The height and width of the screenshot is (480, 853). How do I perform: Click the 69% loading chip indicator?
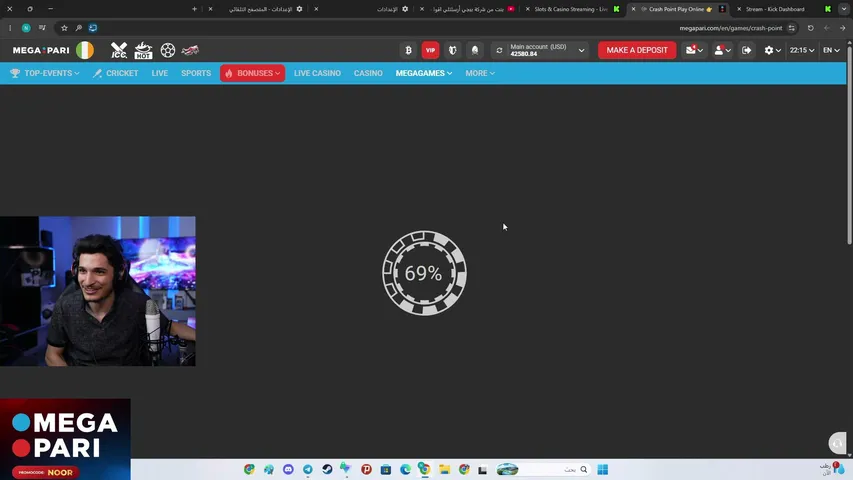coord(424,273)
